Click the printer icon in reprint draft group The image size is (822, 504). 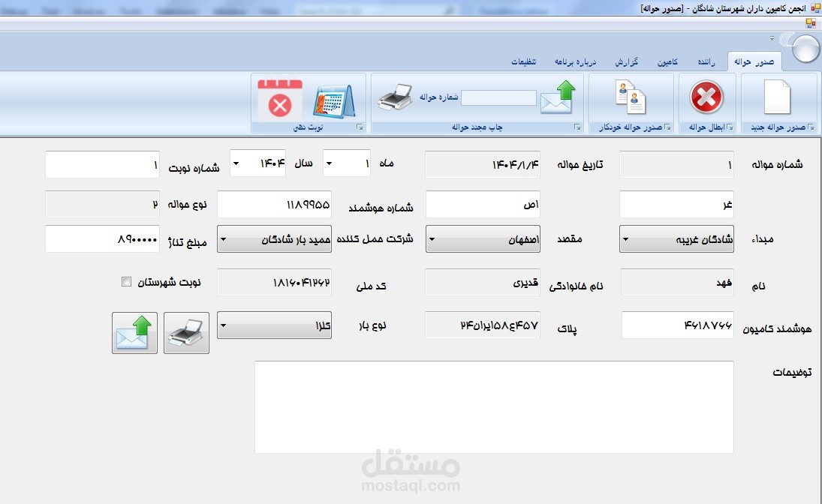(395, 97)
